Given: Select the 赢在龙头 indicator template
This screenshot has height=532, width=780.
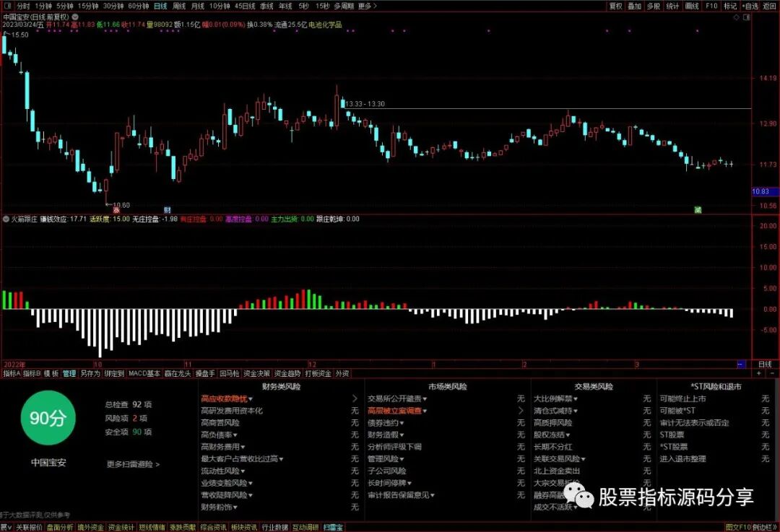Looking at the screenshot, I should pos(178,373).
